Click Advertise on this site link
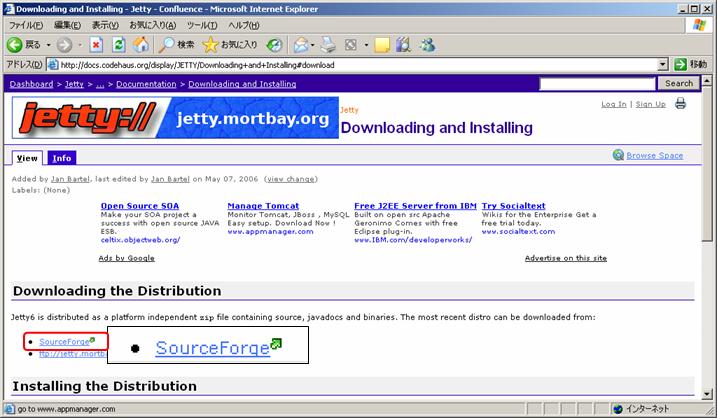The height and width of the screenshot is (418, 717). coord(566,258)
